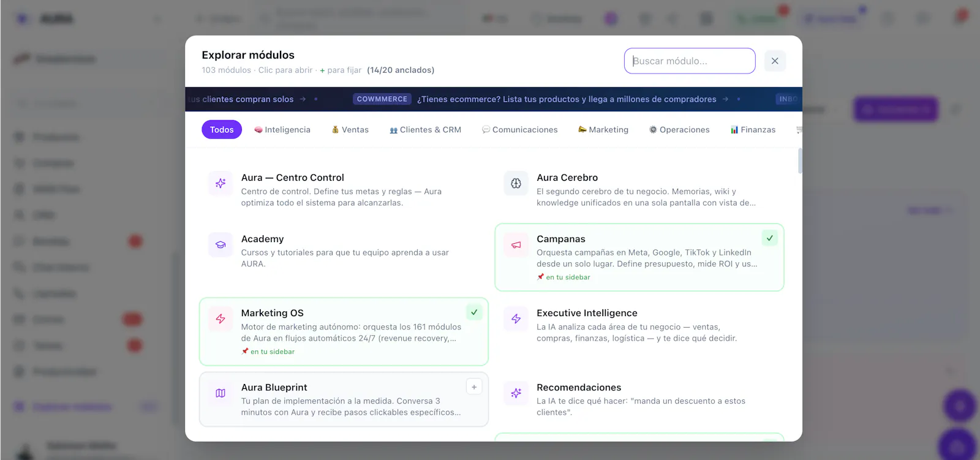Unpin Marketing OS using its green checkmark

(474, 312)
